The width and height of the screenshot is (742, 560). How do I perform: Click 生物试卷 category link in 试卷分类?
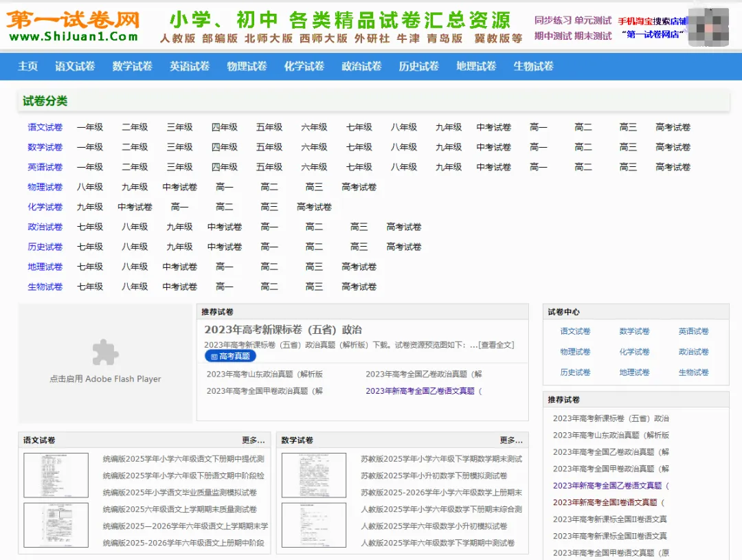45,287
